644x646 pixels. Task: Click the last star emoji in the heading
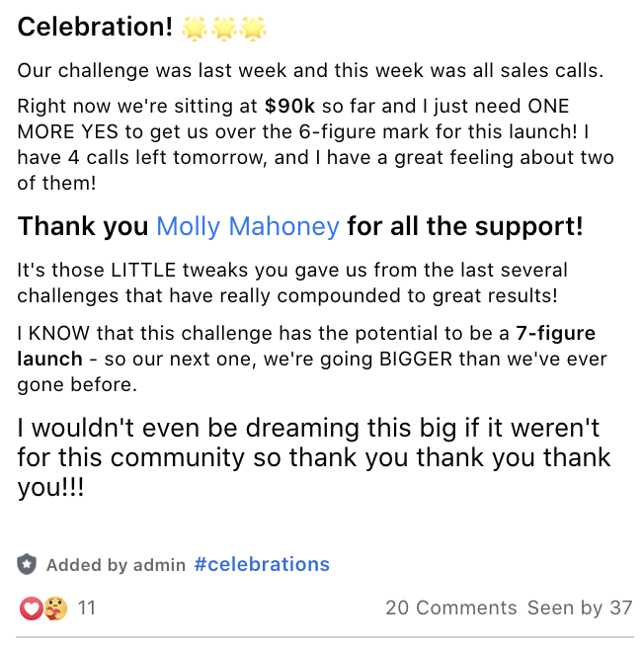[253, 29]
